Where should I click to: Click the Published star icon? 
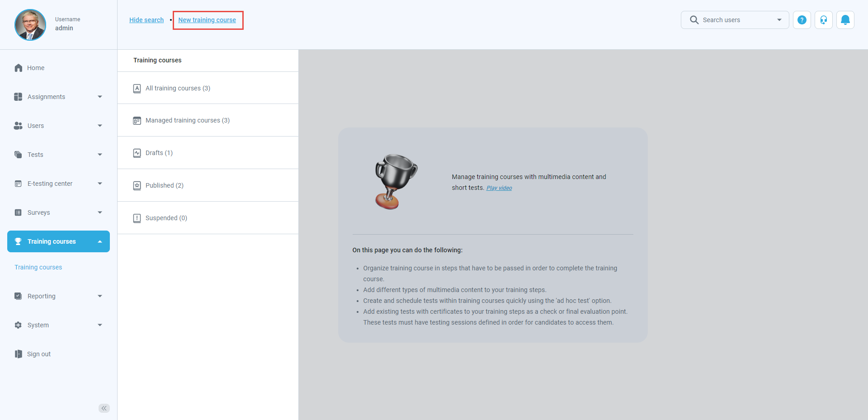click(x=137, y=186)
